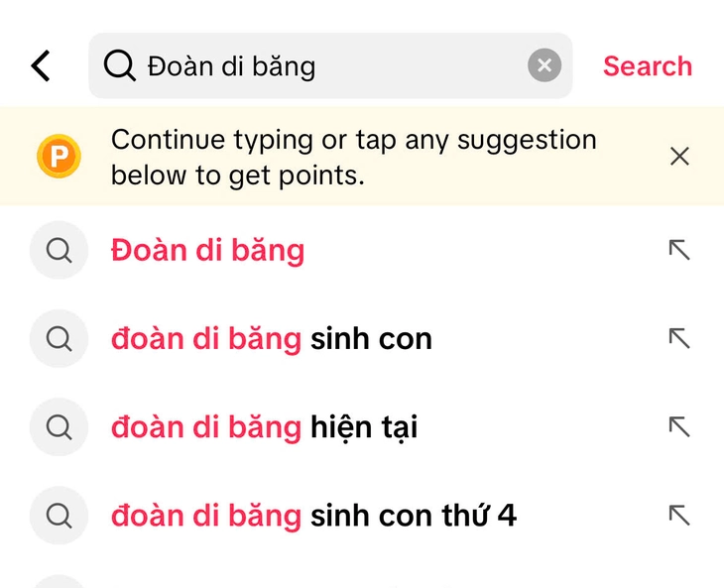Tap the back arrow icon
The width and height of the screenshot is (724, 588).
(40, 66)
